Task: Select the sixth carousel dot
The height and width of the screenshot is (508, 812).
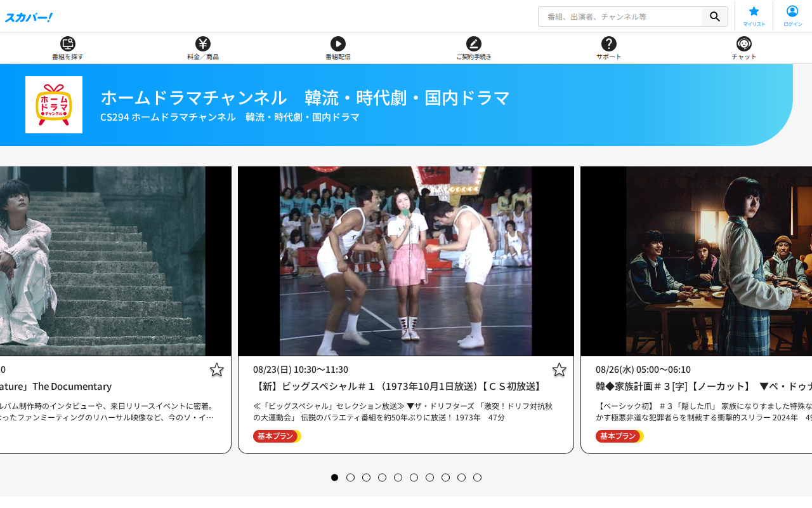Action: pos(414,478)
